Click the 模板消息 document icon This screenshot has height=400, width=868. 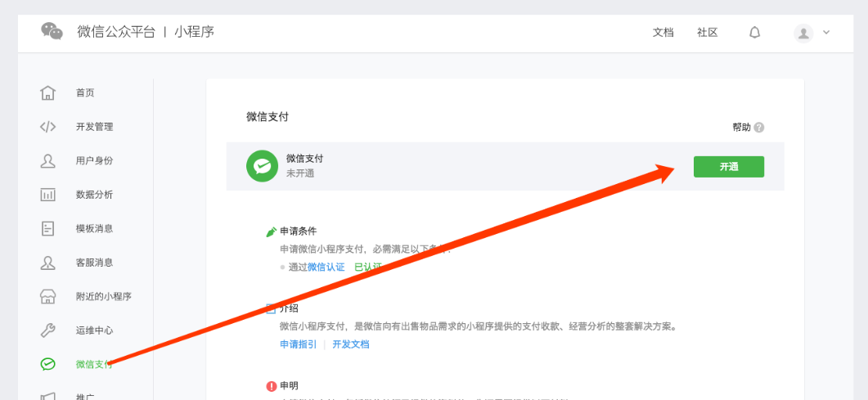(x=48, y=228)
